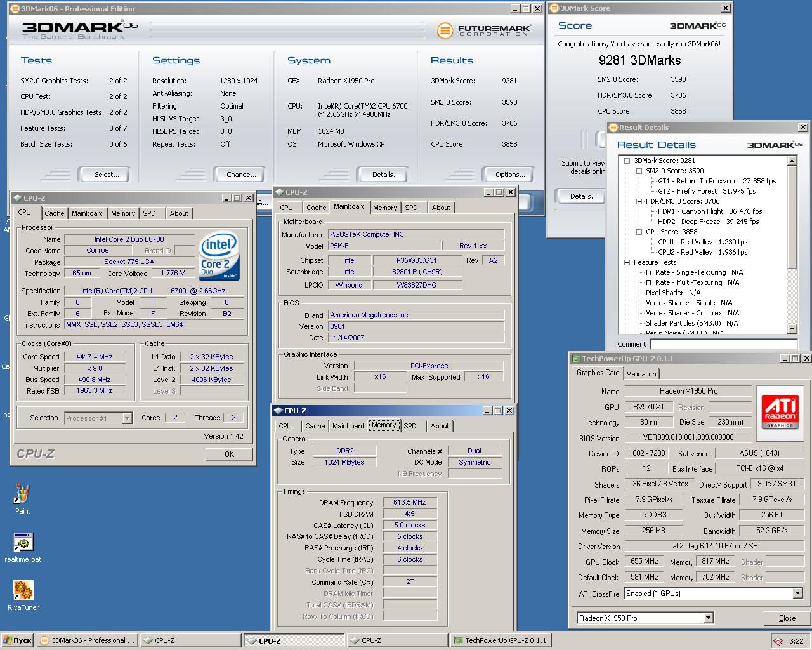812x650 pixels.
Task: Click the DRAM Frequency value 613.5 MHz
Action: [x=410, y=502]
